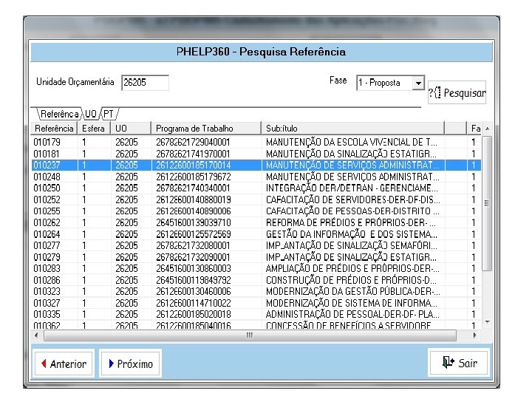Click the horizontal scrollbar left arrow

tap(37, 335)
